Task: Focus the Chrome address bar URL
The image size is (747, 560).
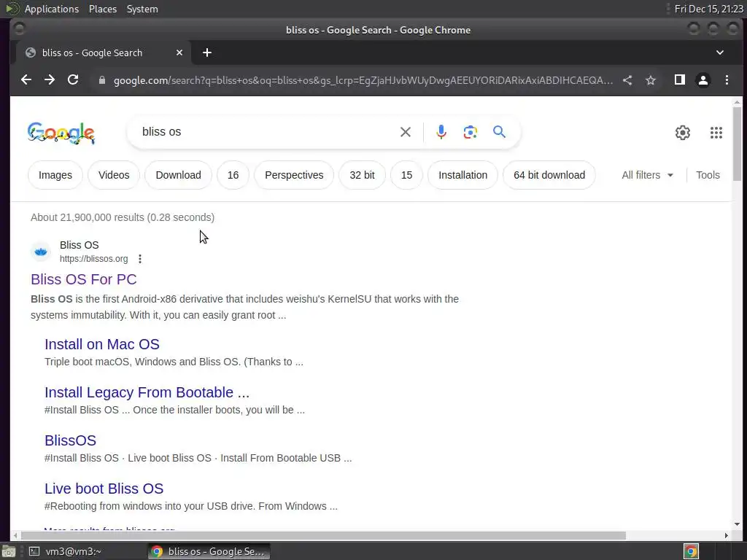Action: tap(363, 80)
